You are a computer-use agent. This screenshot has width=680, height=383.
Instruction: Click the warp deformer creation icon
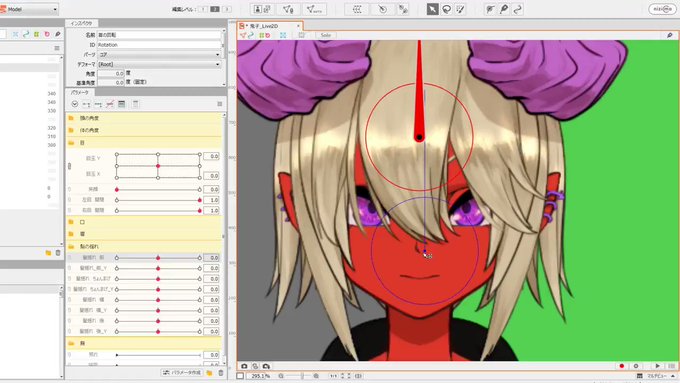point(357,9)
